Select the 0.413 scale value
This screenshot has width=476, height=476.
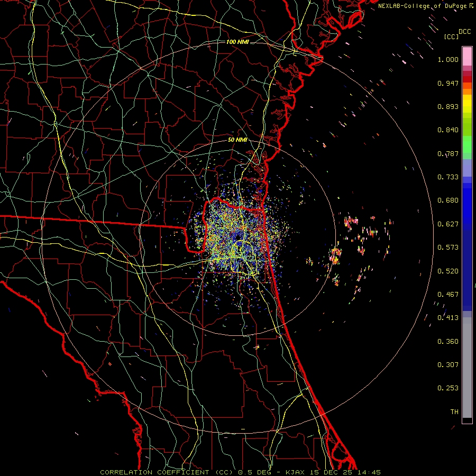448,318
